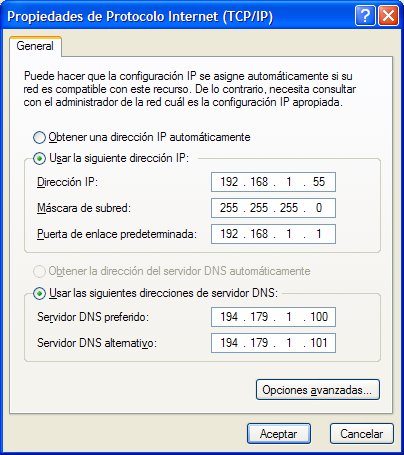The image size is (404, 455).
Task: Close the TCP/IP properties dialog
Action: pos(388,15)
